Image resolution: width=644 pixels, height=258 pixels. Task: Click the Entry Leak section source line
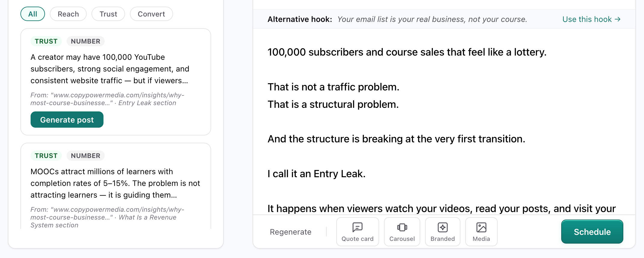click(107, 99)
